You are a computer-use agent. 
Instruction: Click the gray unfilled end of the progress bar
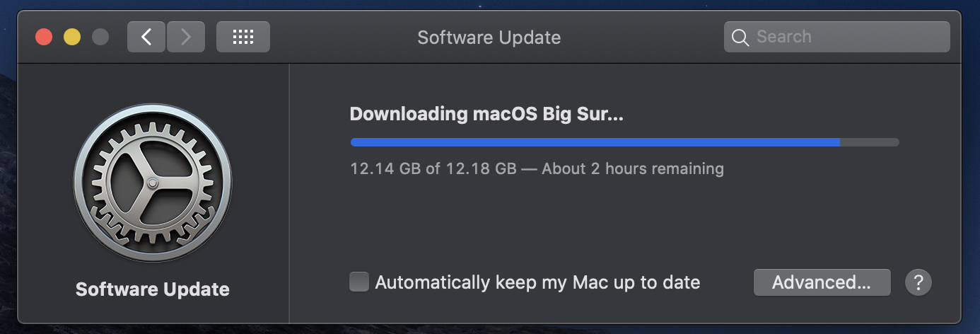870,142
